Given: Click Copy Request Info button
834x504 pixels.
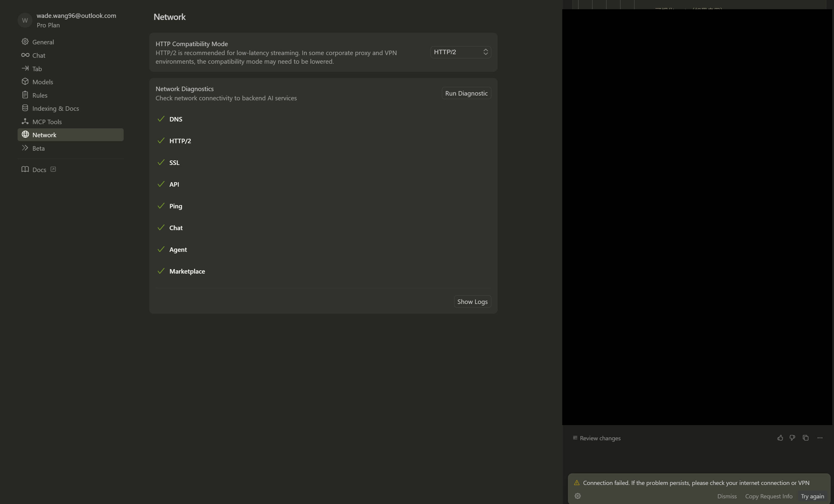Looking at the screenshot, I should (768, 496).
